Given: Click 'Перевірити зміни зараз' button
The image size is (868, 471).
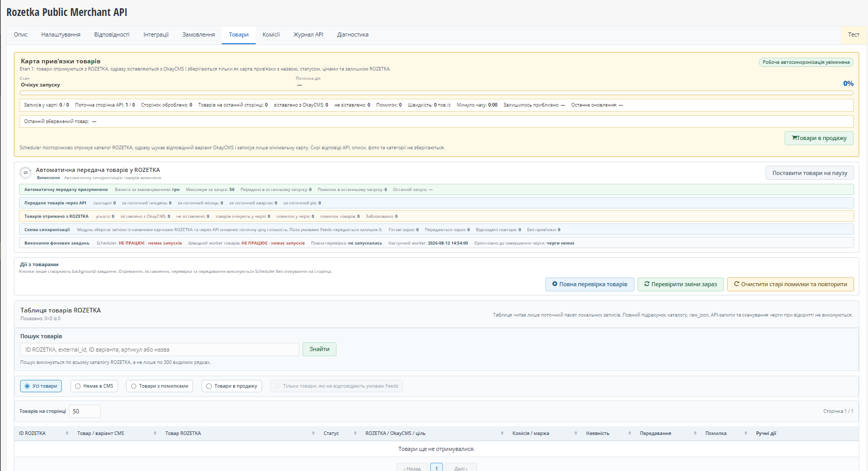Looking at the screenshot, I should [x=681, y=284].
